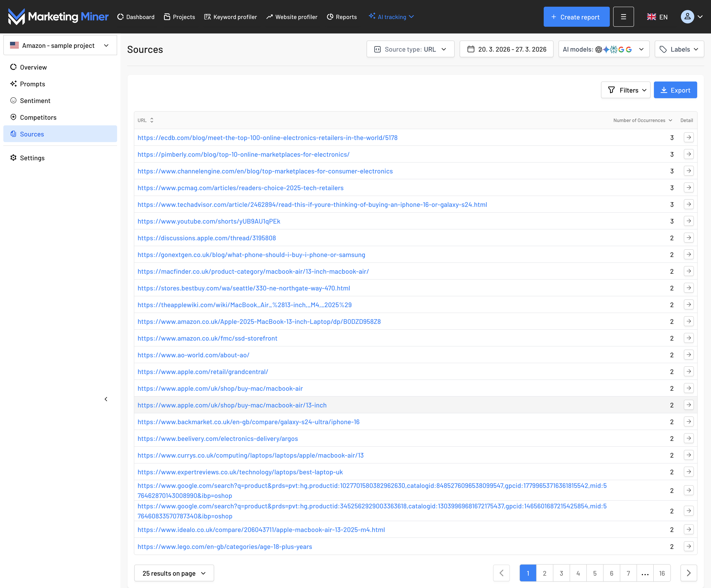This screenshot has height=588, width=711.
Task: Open the techadvisor.com iPhone 16 article link
Action: [312, 205]
